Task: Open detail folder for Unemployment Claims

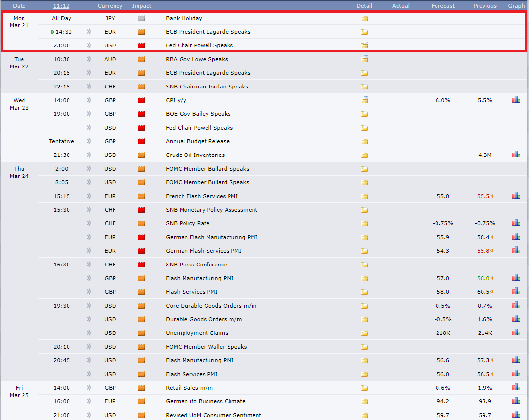Action: [364, 333]
